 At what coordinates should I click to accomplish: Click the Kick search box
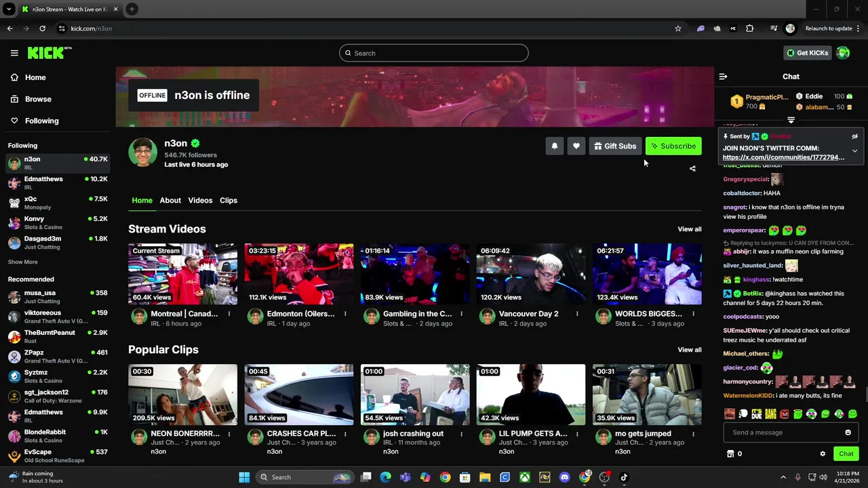tap(434, 53)
